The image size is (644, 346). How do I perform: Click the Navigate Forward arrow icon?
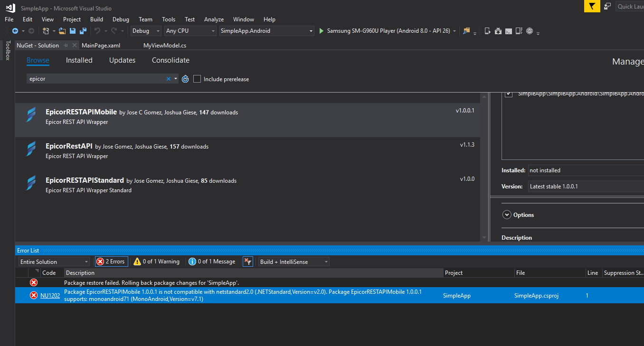(x=31, y=31)
